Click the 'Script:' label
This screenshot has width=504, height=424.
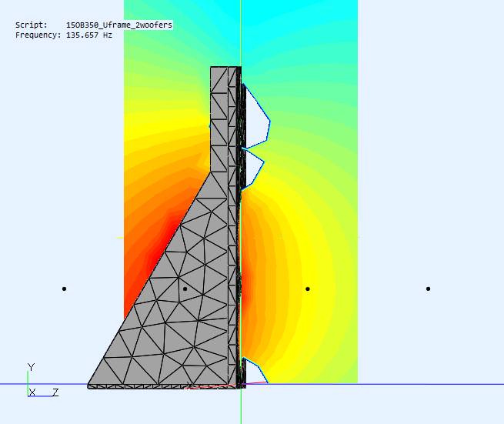(x=32, y=25)
